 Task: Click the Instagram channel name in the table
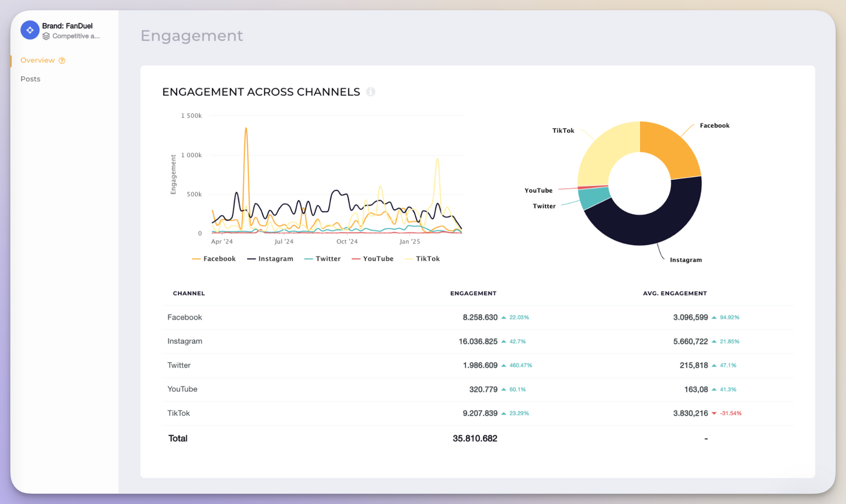185,341
